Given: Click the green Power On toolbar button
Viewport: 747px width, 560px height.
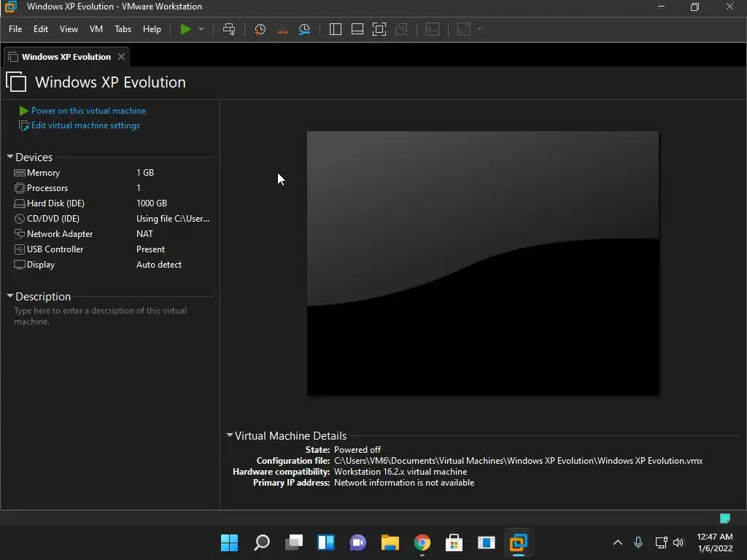Looking at the screenshot, I should pos(185,29).
